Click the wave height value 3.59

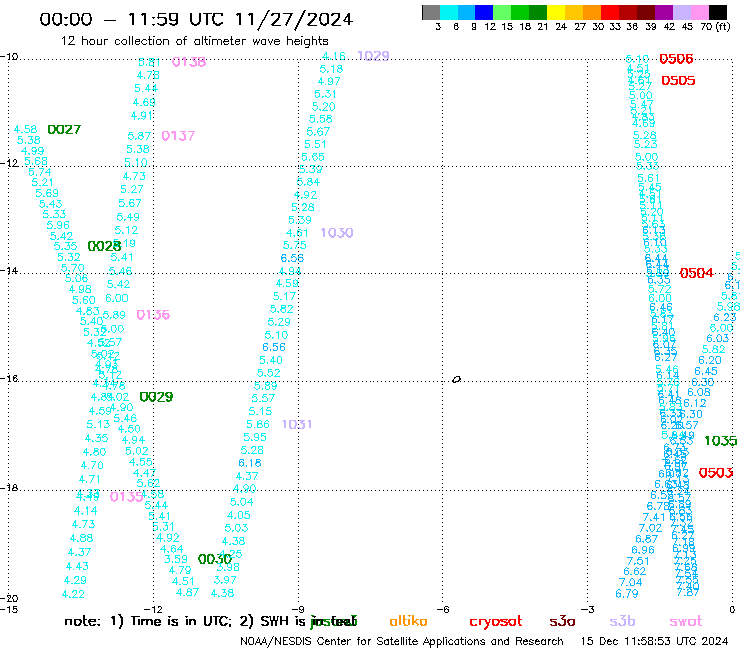(x=176, y=559)
